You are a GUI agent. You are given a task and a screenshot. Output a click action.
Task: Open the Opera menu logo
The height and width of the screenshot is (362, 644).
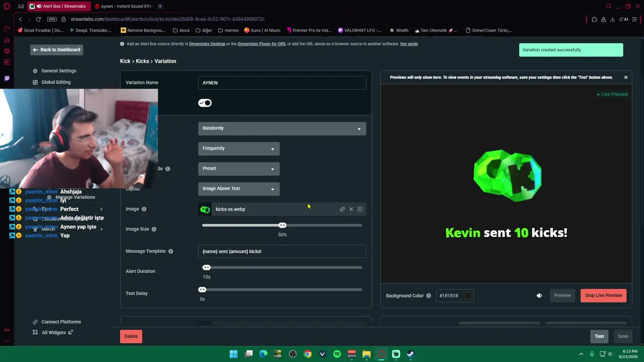[x=7, y=7]
